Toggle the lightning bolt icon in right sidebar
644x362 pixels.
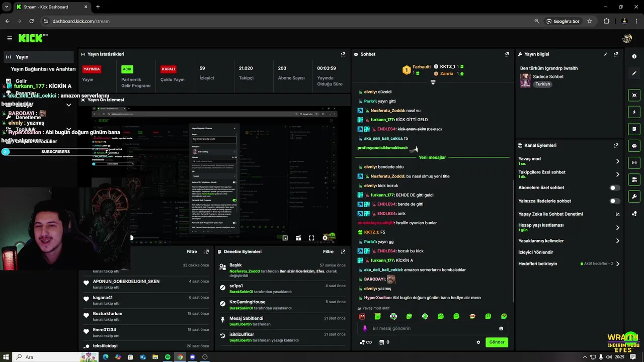[634, 112]
